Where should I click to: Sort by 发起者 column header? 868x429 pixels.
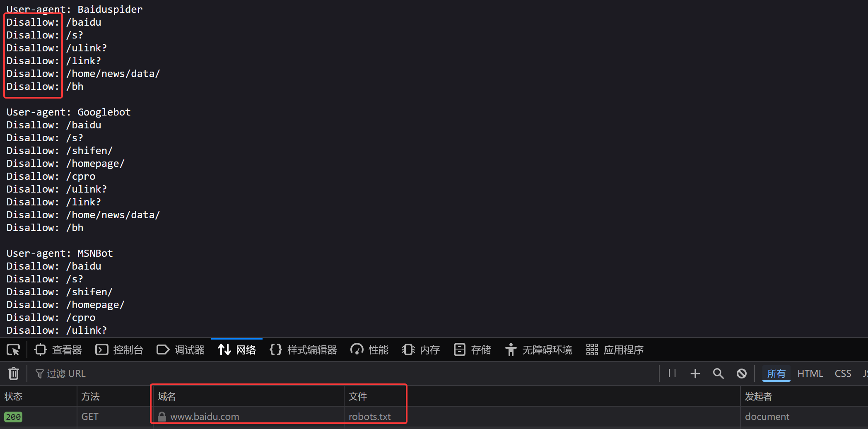pos(804,396)
